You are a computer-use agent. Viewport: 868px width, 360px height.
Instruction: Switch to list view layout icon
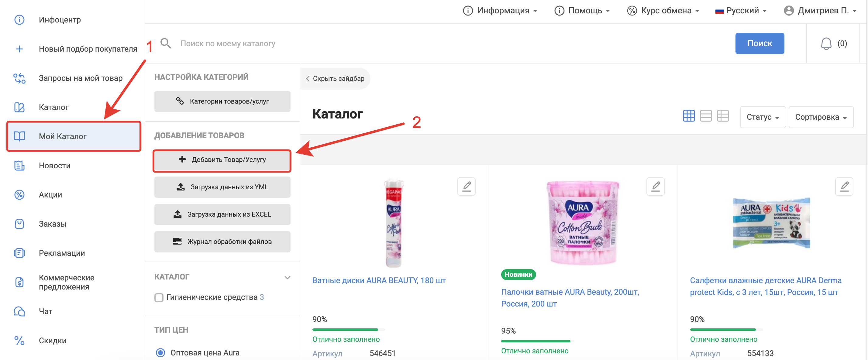[x=706, y=116]
